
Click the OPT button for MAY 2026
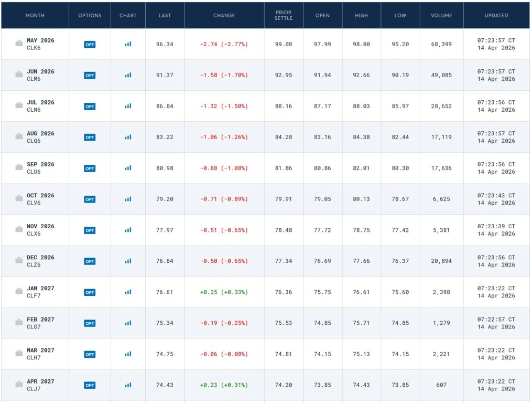click(90, 45)
